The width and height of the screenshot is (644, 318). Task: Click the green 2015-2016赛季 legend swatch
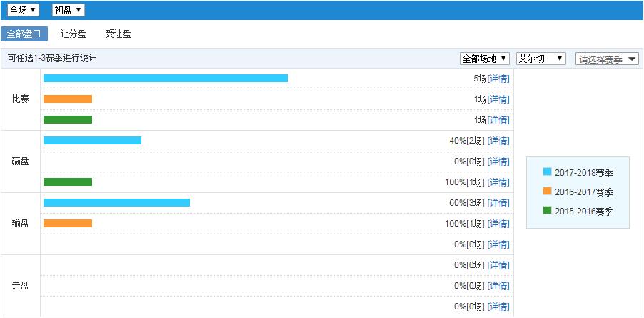click(547, 211)
